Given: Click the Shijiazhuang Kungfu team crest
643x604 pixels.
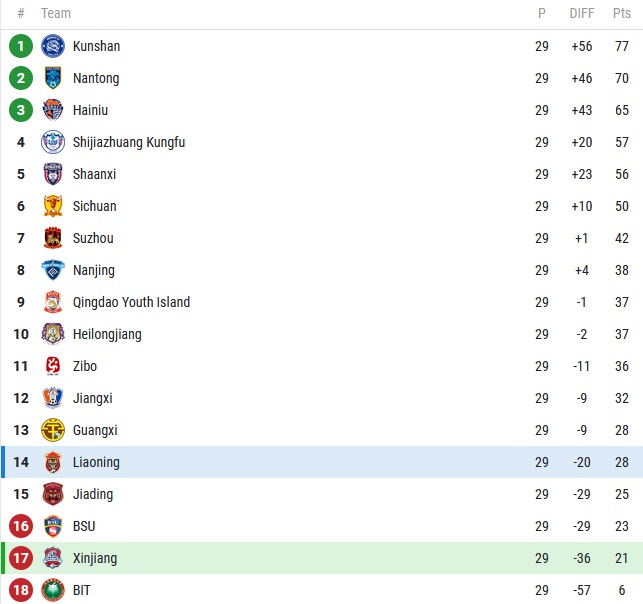Looking at the screenshot, I should [x=53, y=142].
